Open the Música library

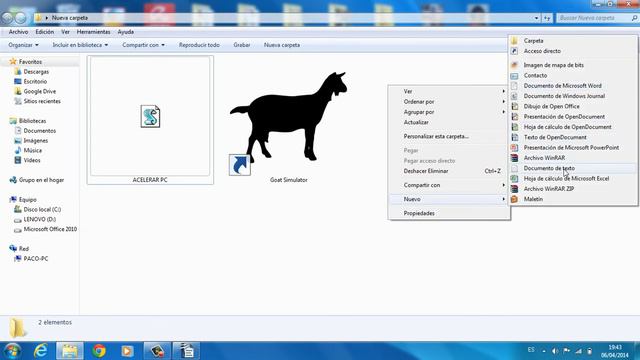[28, 150]
